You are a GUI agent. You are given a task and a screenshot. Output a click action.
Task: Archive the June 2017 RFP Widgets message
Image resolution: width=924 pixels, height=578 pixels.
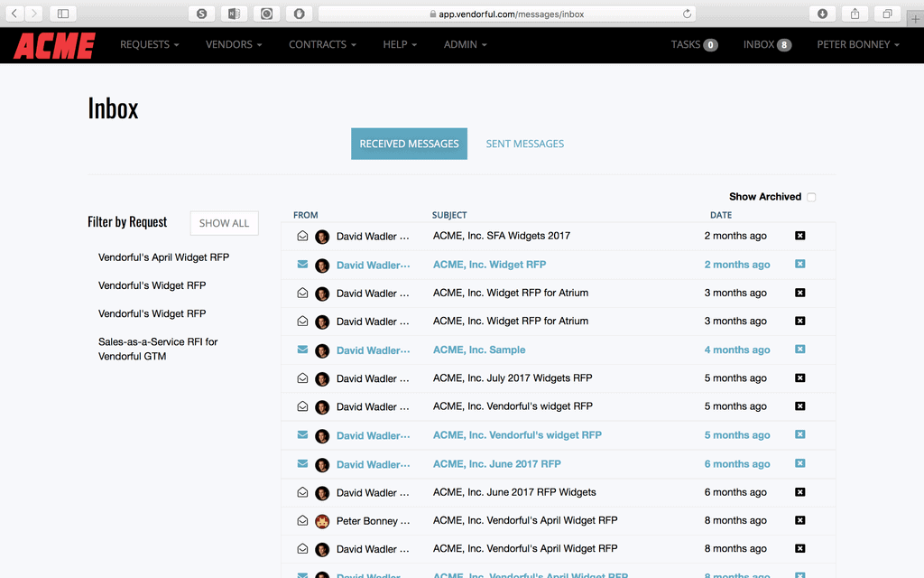coord(799,492)
